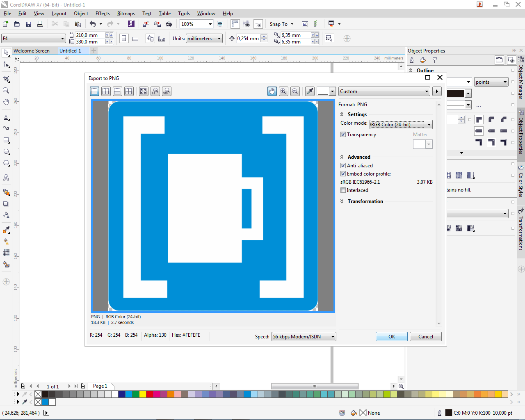Select the Color Eyedropper tool in toolbox
Viewport: 525px width, 420px height.
tap(6, 230)
